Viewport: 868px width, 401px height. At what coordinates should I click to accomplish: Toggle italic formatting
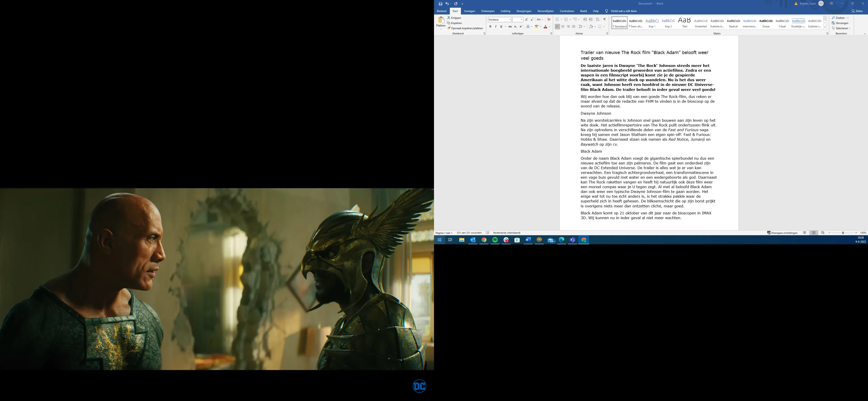(x=496, y=27)
